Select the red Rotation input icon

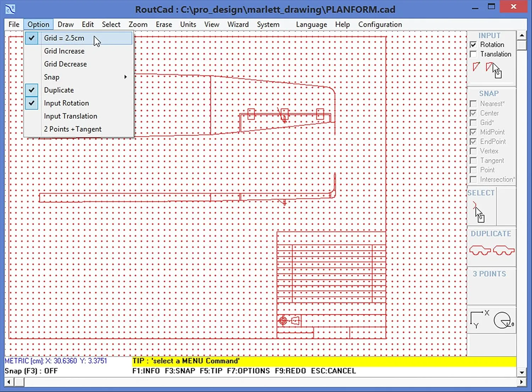pyautogui.click(x=476, y=67)
